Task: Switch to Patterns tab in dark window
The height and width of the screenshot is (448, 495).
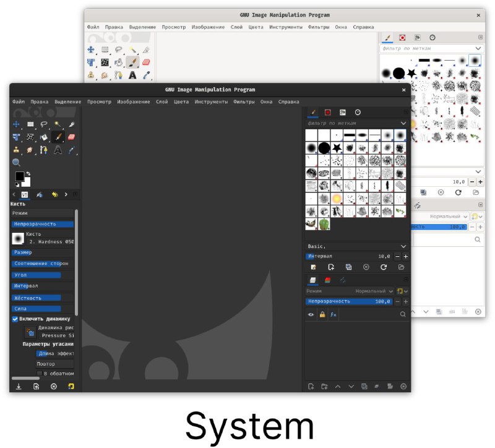Action: (328, 113)
